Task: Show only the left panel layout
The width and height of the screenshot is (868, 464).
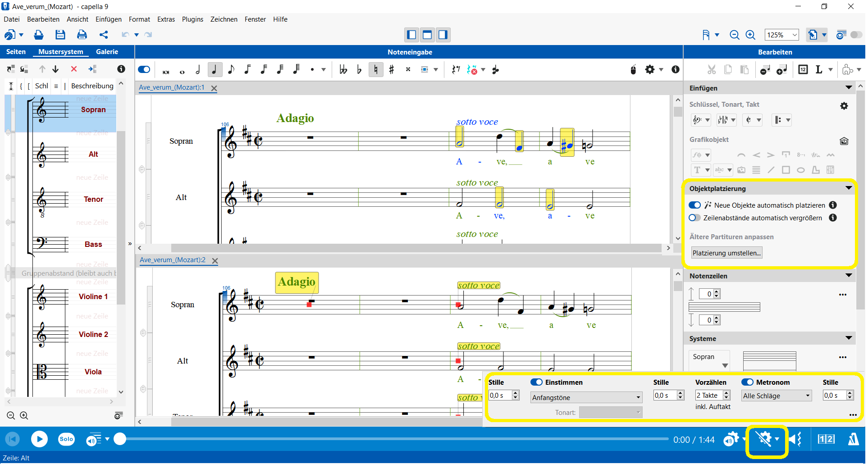Action: click(x=411, y=35)
